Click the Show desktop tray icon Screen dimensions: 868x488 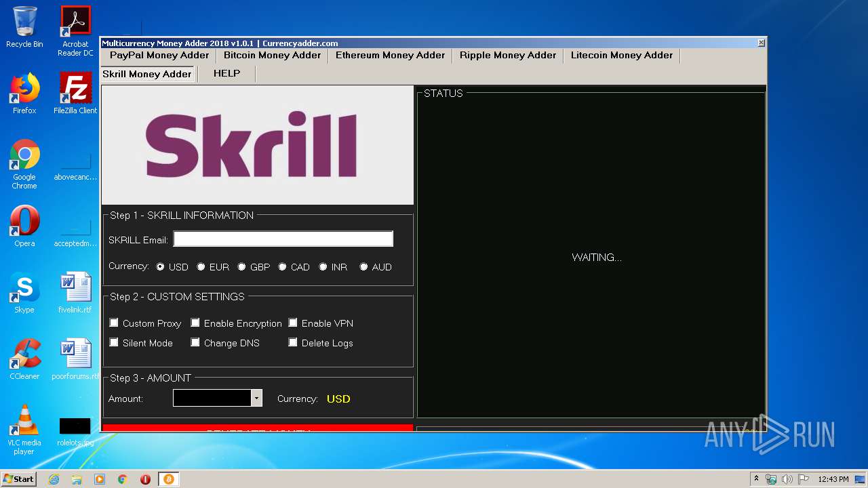(x=860, y=479)
